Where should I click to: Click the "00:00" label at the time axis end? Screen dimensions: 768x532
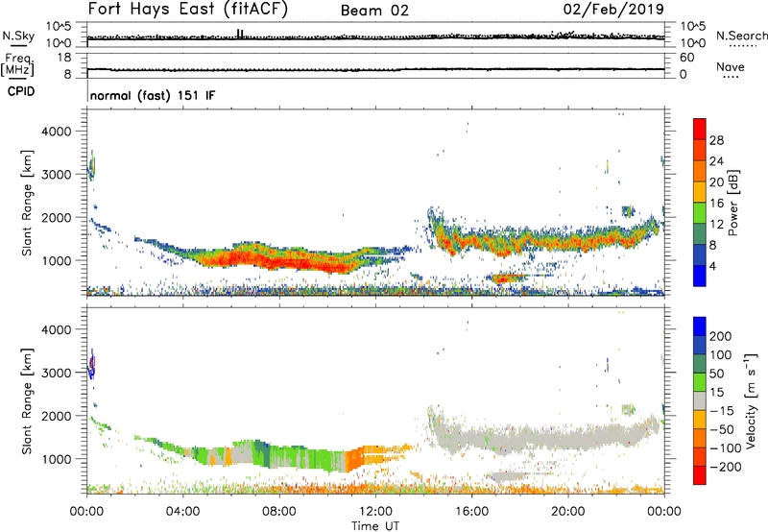[663, 512]
